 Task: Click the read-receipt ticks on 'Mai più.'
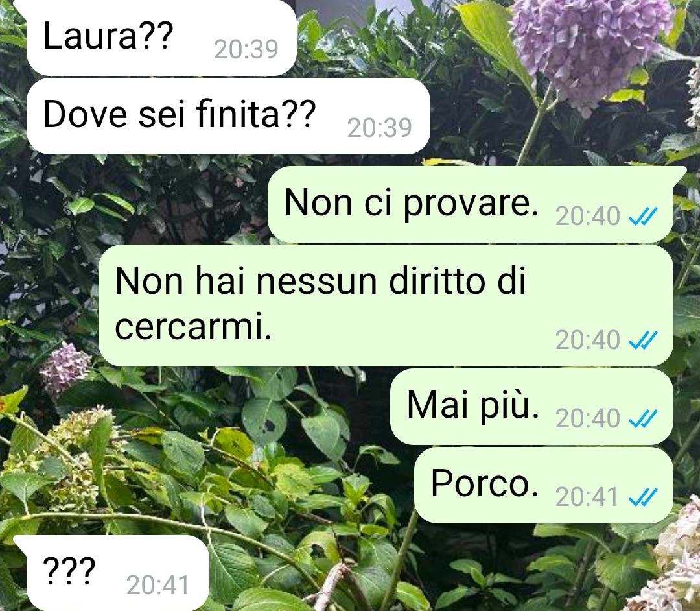642,418
